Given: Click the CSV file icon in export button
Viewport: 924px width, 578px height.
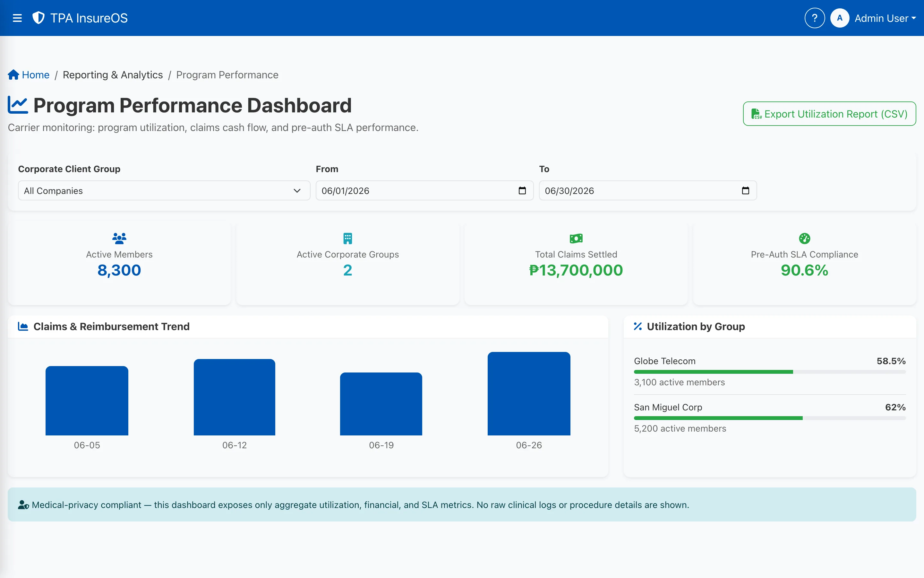Looking at the screenshot, I should point(756,114).
